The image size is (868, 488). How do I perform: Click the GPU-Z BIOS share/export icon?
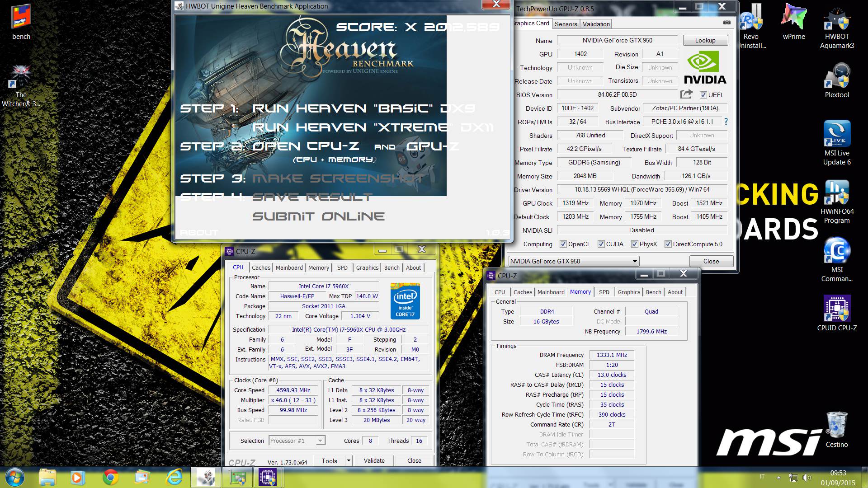coord(686,94)
